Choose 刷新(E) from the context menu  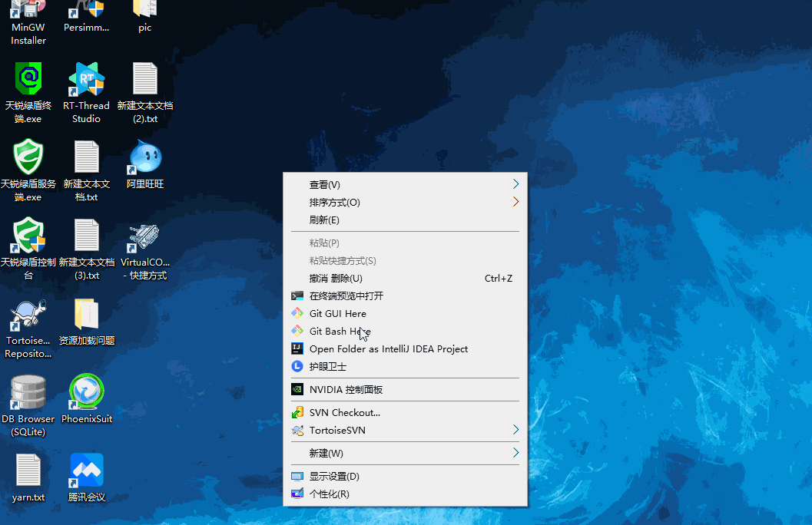pyautogui.click(x=405, y=220)
